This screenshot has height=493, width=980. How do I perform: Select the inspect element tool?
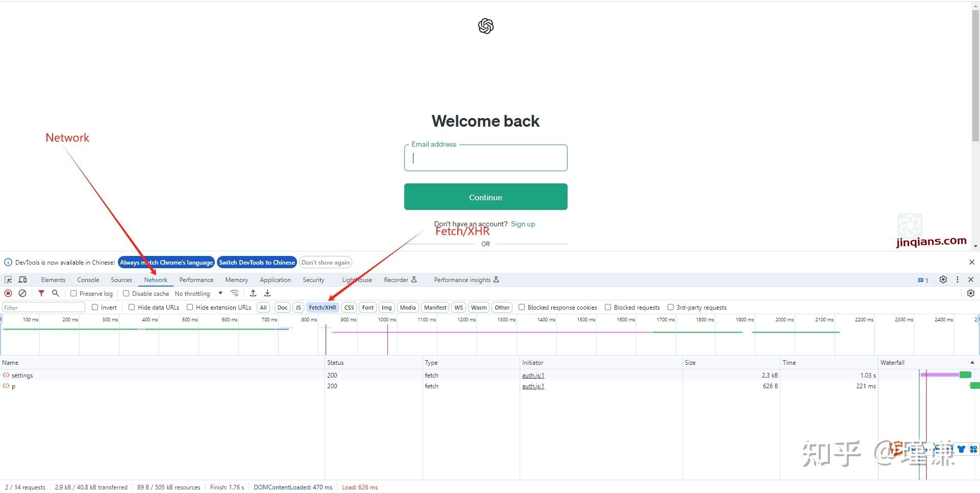(x=8, y=279)
